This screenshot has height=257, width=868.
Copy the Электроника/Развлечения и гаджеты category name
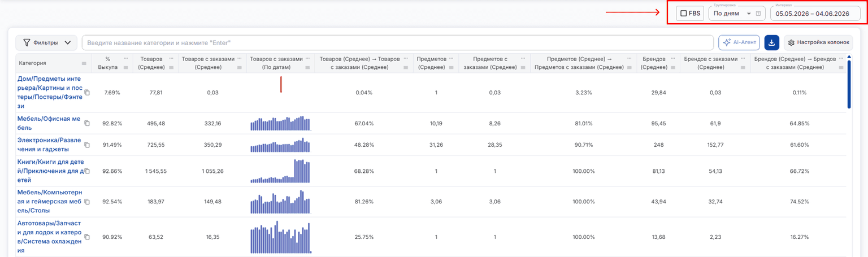pyautogui.click(x=87, y=145)
